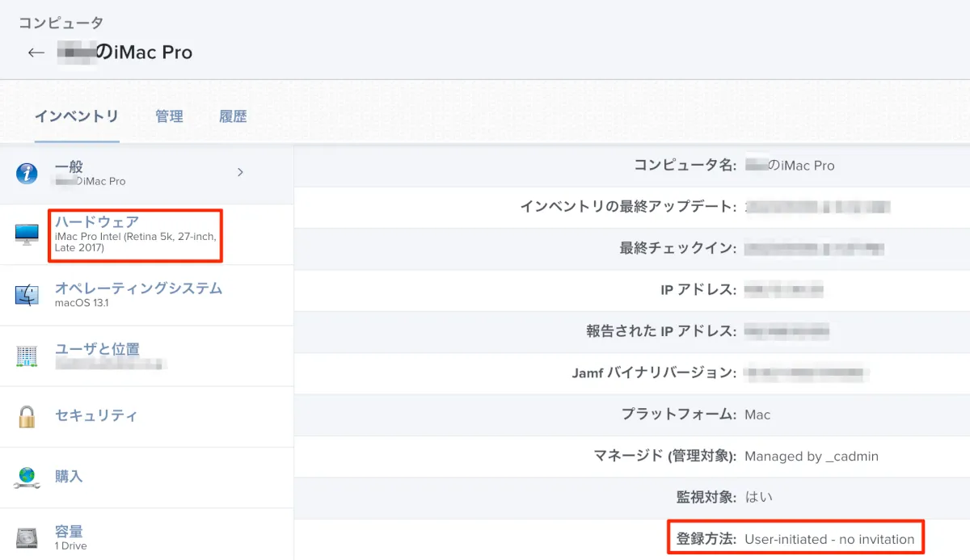Go to the 購入 sidebar category
The width and height of the screenshot is (970, 560).
pos(69,477)
